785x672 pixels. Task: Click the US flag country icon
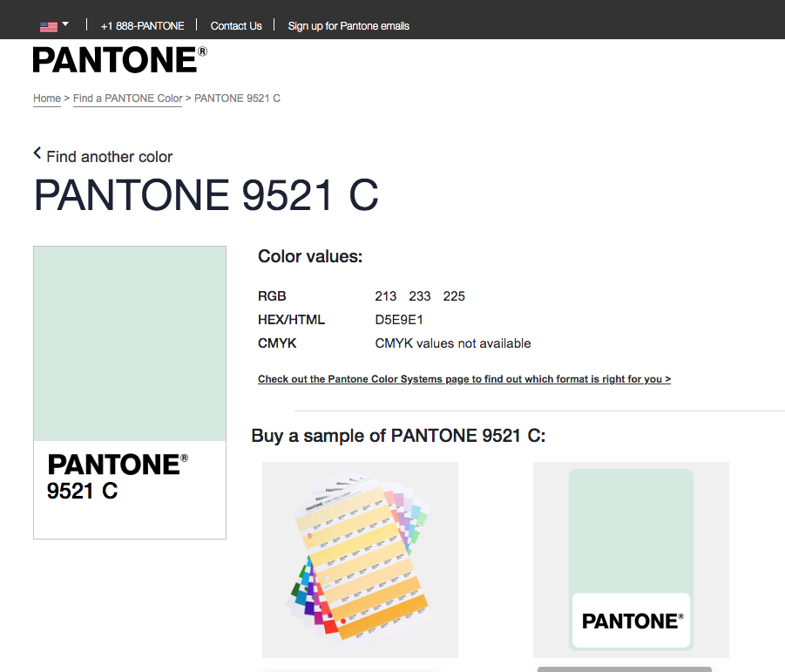click(x=49, y=26)
